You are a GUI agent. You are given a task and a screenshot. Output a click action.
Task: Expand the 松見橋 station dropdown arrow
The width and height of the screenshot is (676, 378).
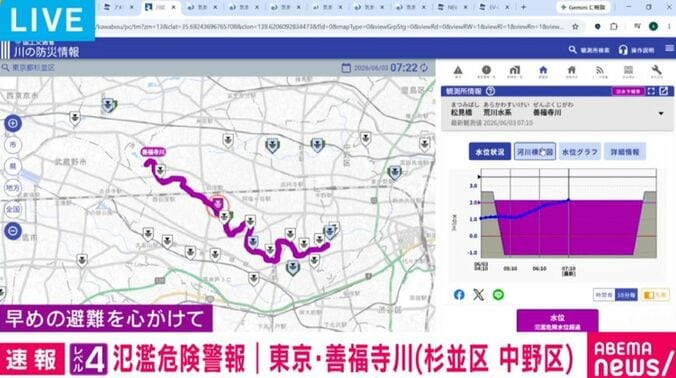tap(661, 113)
